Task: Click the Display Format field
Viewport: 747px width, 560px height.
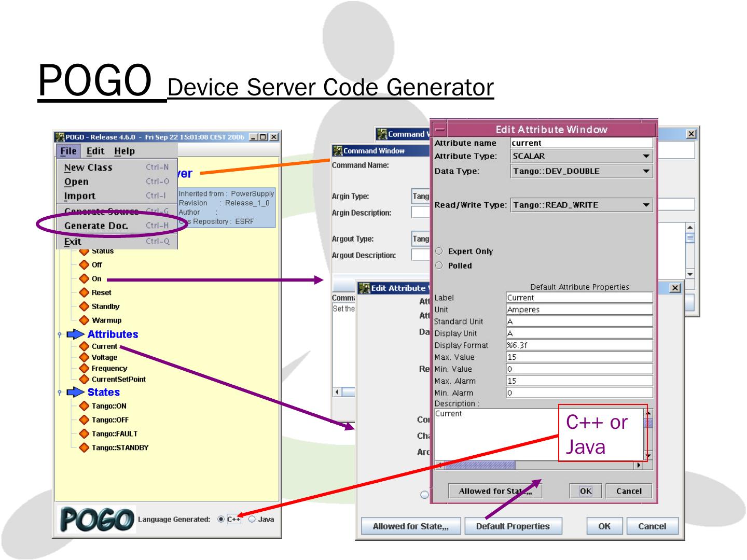Action: [x=579, y=345]
